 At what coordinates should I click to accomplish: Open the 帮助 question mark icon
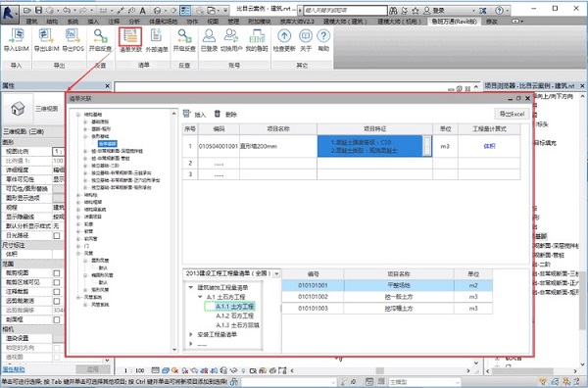pyautogui.click(x=323, y=36)
